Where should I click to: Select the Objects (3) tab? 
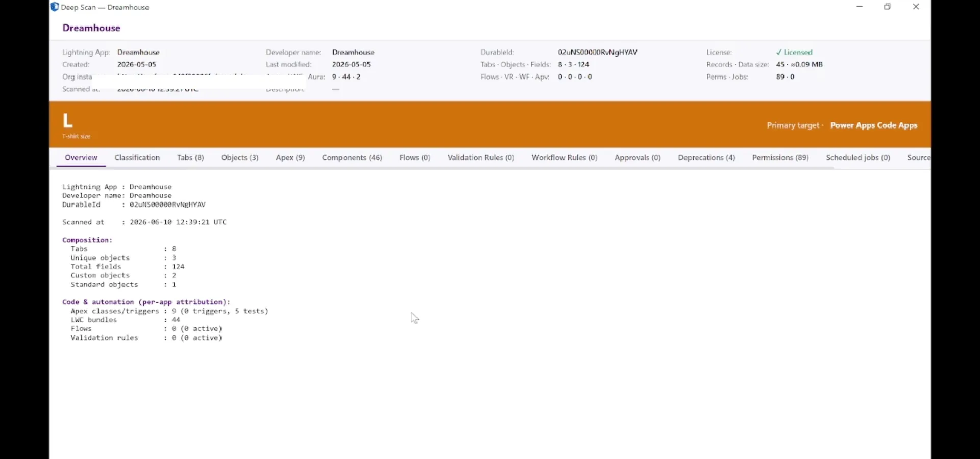(x=240, y=158)
